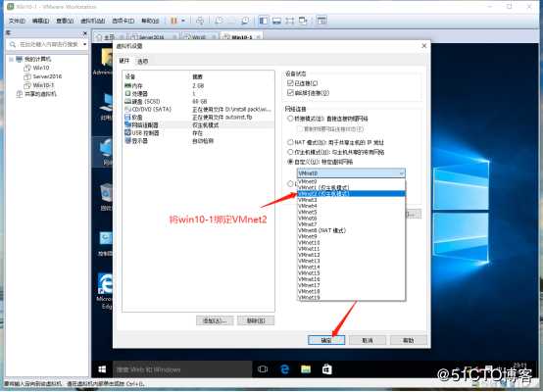Toggle the 启动时连接 checkbox
Viewport: 543px width, 392px height.
(290, 92)
